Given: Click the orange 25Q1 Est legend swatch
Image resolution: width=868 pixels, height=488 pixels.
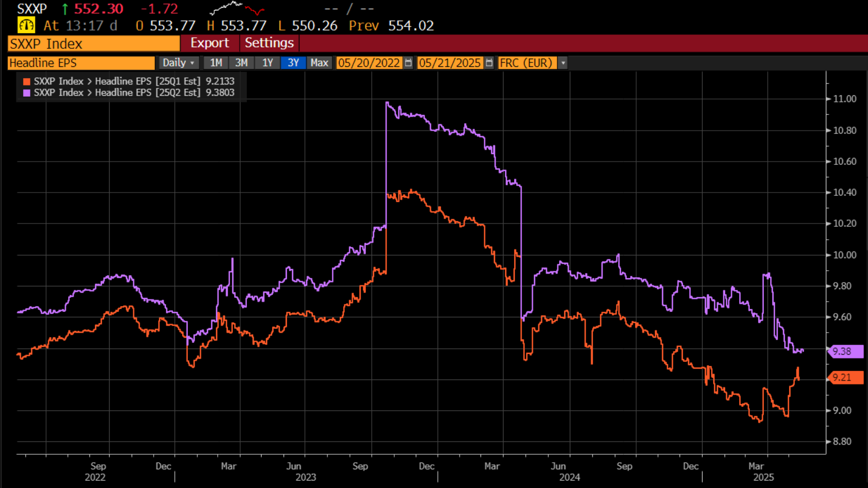Looking at the screenshot, I should pyautogui.click(x=26, y=82).
